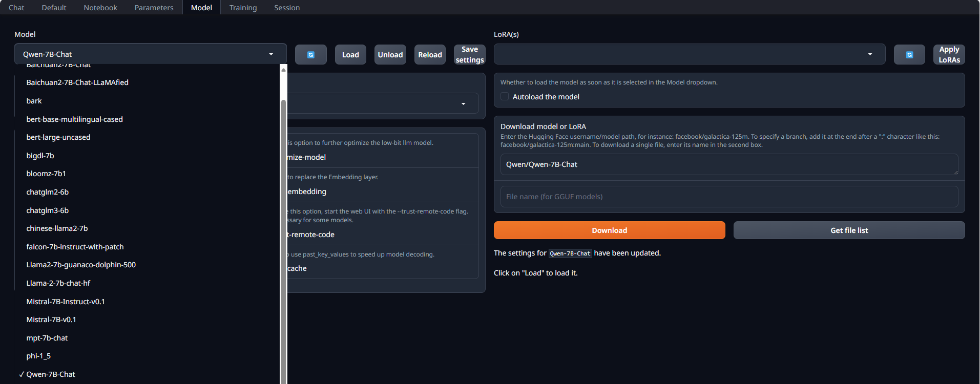Select bigdl-7b from the list

click(x=148, y=156)
